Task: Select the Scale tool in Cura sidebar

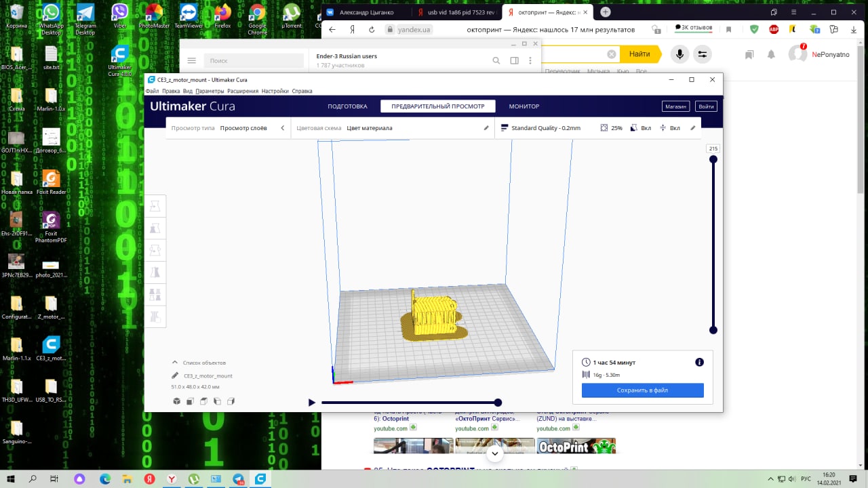Action: point(155,228)
